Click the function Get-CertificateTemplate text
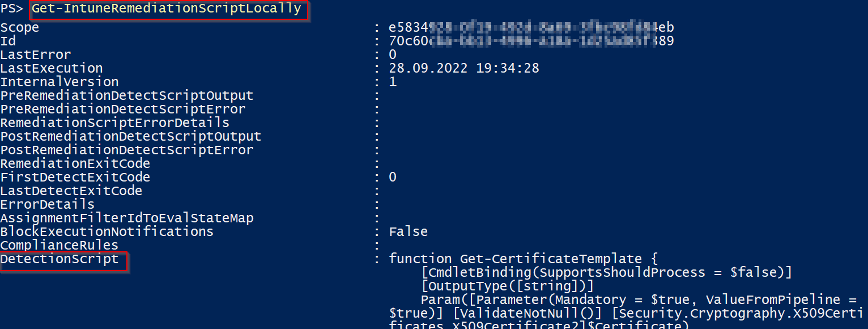Viewport: 868px width, 329px height. point(523,259)
